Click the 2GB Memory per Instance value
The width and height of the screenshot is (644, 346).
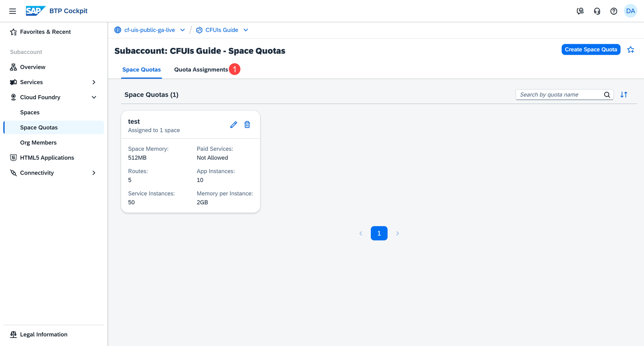202,202
